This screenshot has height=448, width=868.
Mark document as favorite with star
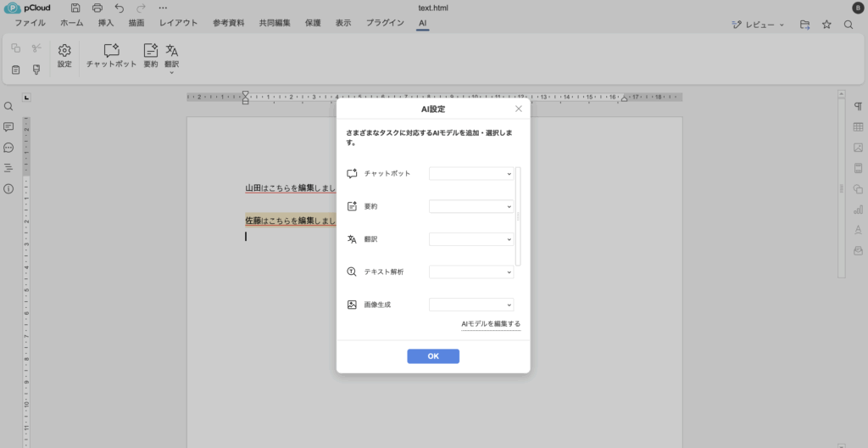point(826,25)
